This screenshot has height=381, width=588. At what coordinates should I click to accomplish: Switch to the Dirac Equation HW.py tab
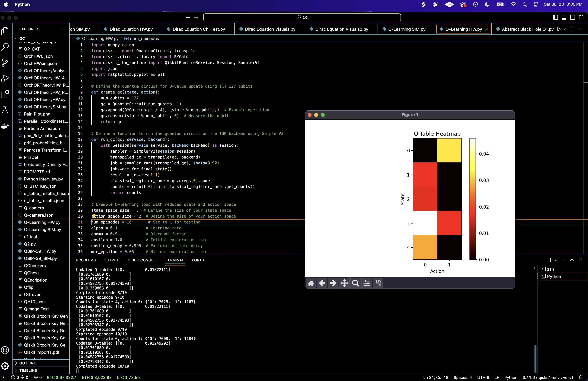[x=131, y=29]
